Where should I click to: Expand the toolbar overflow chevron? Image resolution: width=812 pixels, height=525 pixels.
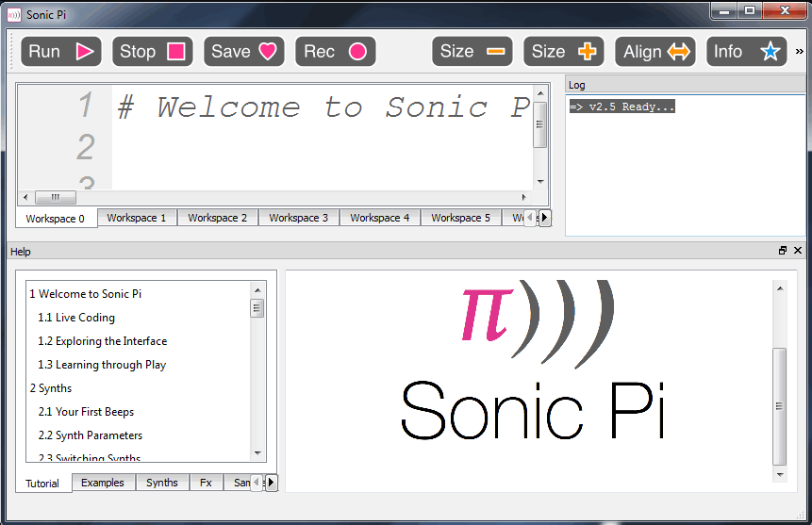pyautogui.click(x=799, y=51)
